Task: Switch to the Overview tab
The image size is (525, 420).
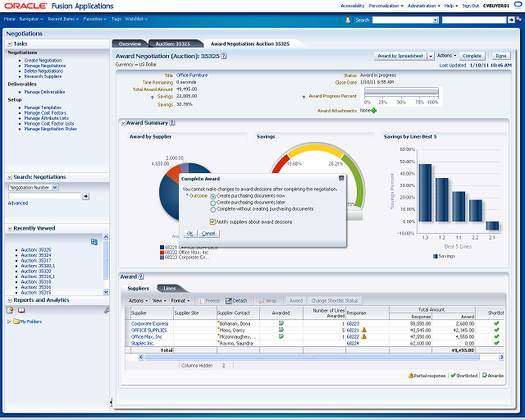Action: click(x=130, y=43)
